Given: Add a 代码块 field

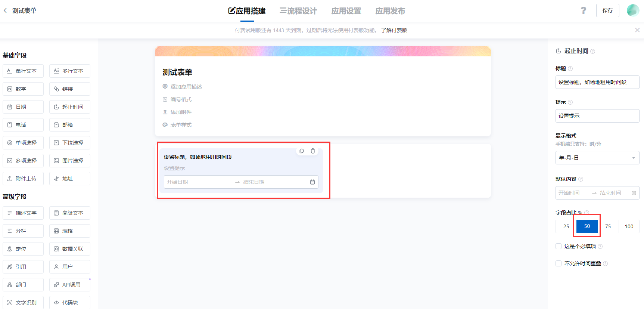Looking at the screenshot, I should point(70,303).
